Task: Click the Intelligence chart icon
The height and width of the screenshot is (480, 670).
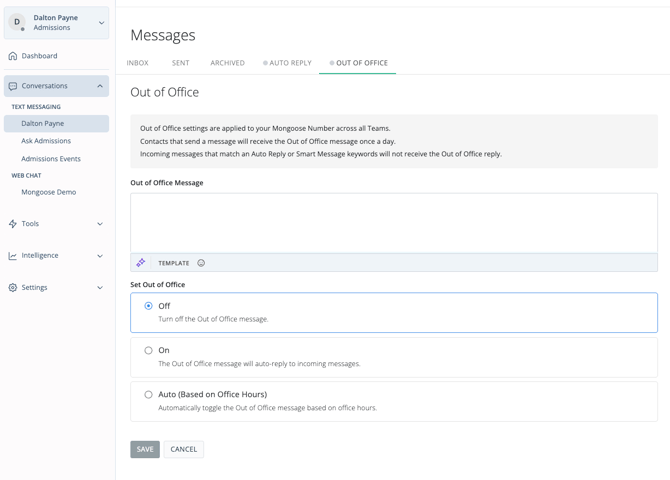Action: tap(13, 256)
